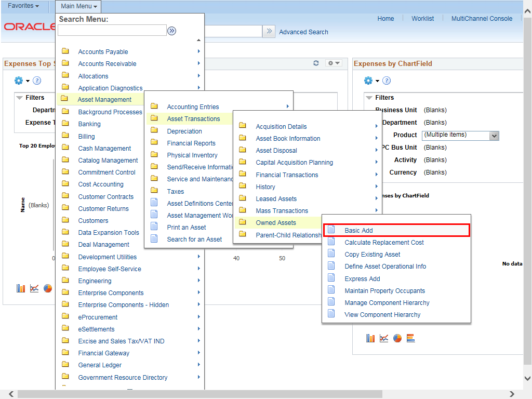Select bar chart icon in left expenses panel
The image size is (532, 399).
click(21, 288)
